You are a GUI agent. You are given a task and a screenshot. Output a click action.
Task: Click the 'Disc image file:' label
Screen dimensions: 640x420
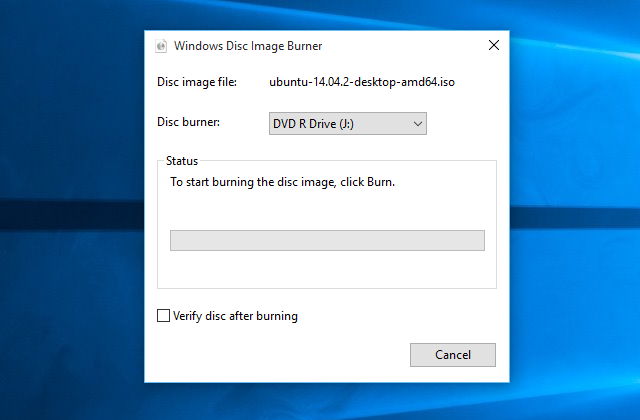pos(197,82)
